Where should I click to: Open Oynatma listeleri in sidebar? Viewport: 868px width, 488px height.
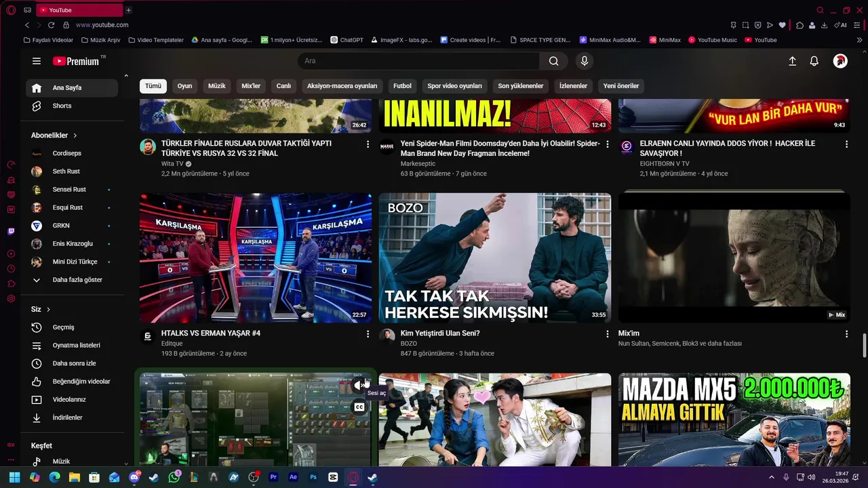(x=72, y=346)
